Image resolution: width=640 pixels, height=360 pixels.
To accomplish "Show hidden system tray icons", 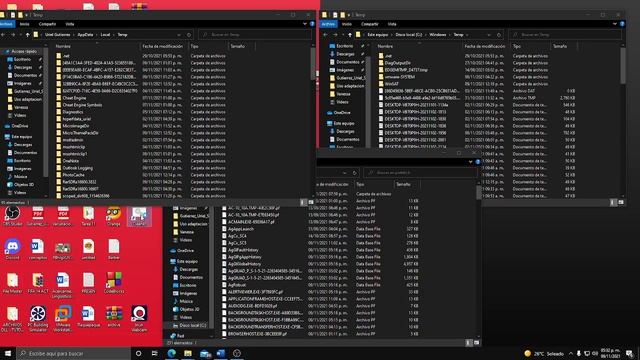I will (x=571, y=353).
